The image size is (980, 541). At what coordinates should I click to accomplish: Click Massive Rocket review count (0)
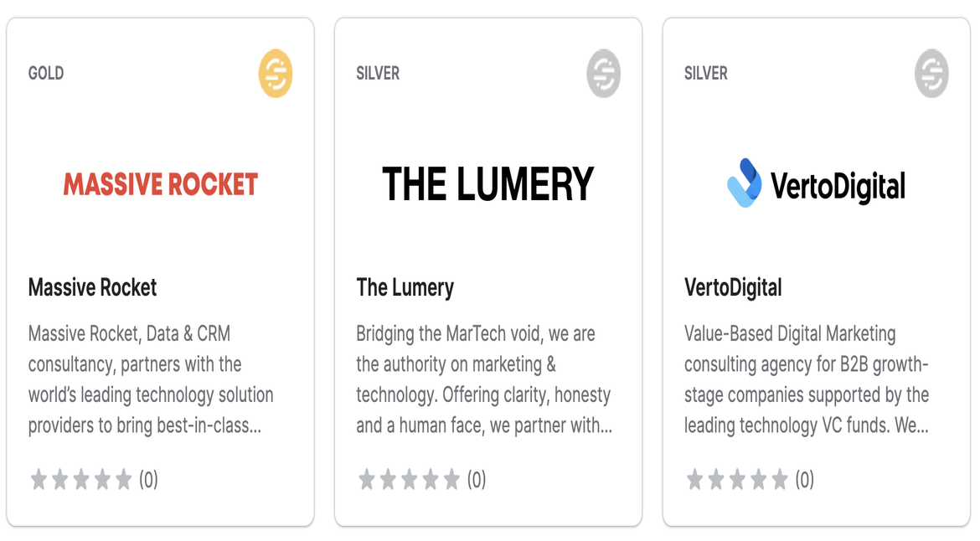(148, 480)
